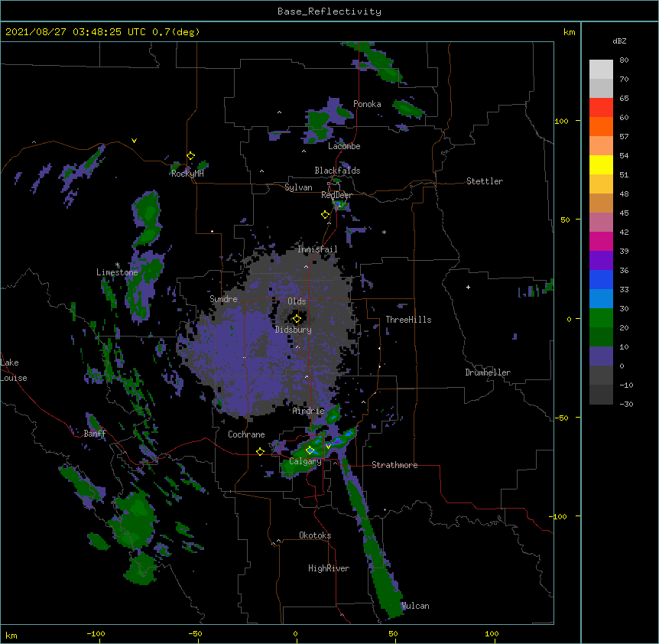Viewport: 659px width, 644px height.
Task: Click the HighRiver city label
Action: (329, 568)
